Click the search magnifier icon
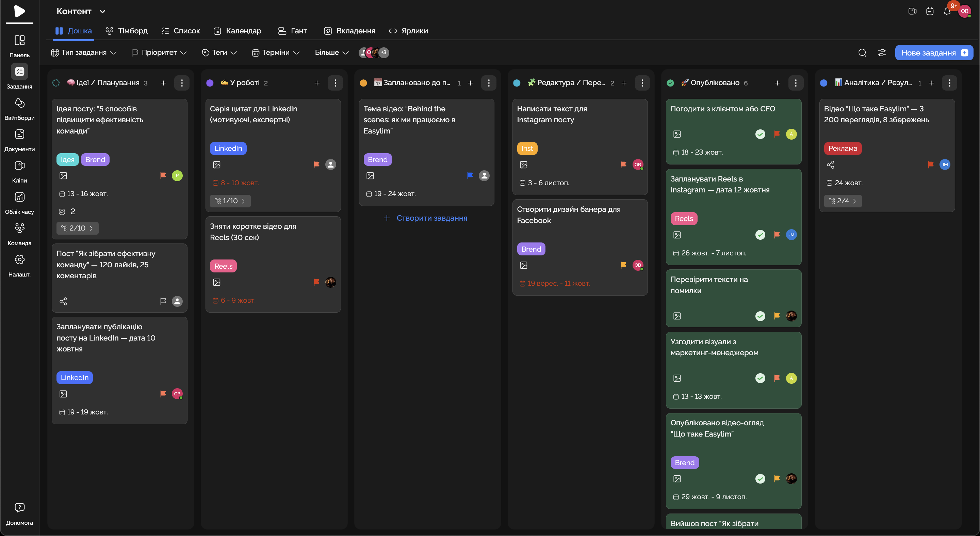Image resolution: width=980 pixels, height=536 pixels. coord(862,52)
